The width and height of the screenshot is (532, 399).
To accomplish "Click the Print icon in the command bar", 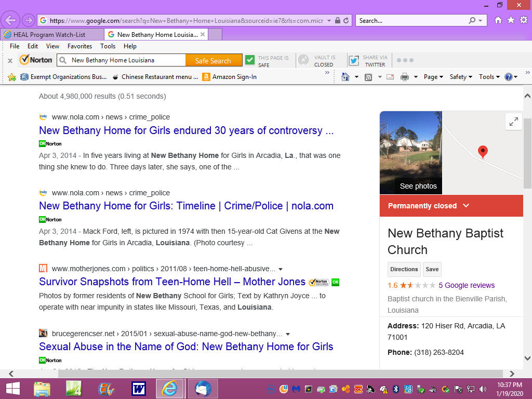I will click(x=404, y=77).
